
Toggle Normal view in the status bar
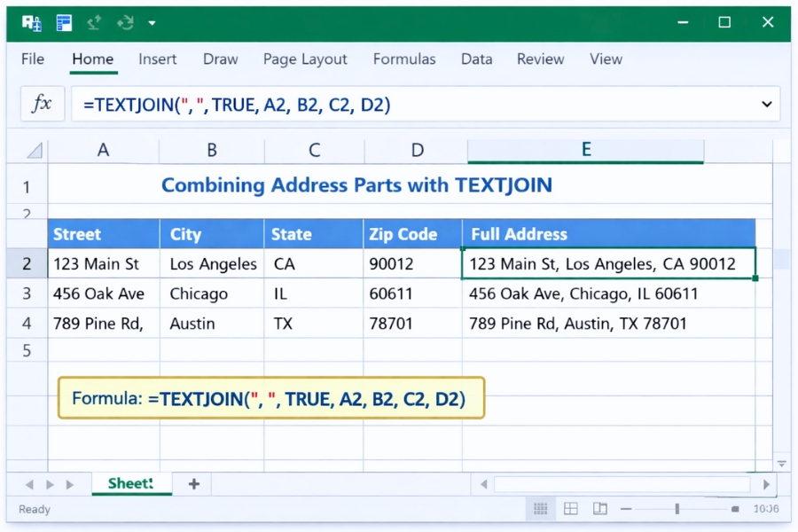[541, 509]
